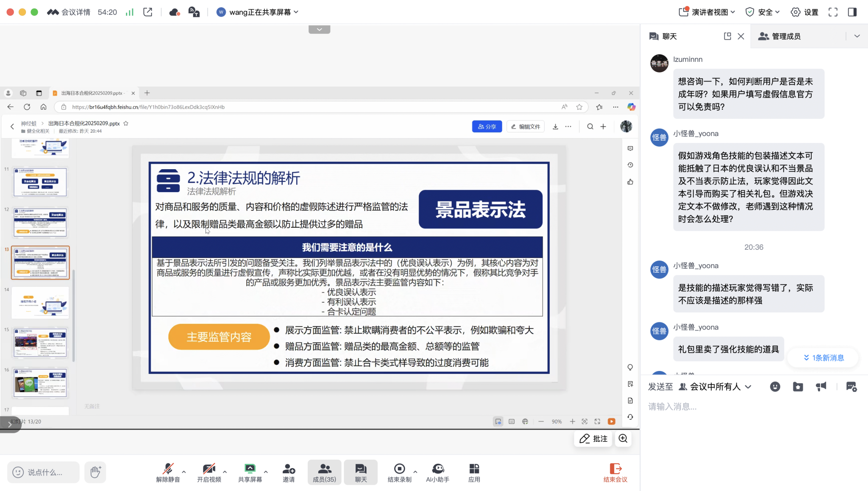Open the 成员(35) members panel
Viewport: 868px width, 491px height.
point(324,472)
